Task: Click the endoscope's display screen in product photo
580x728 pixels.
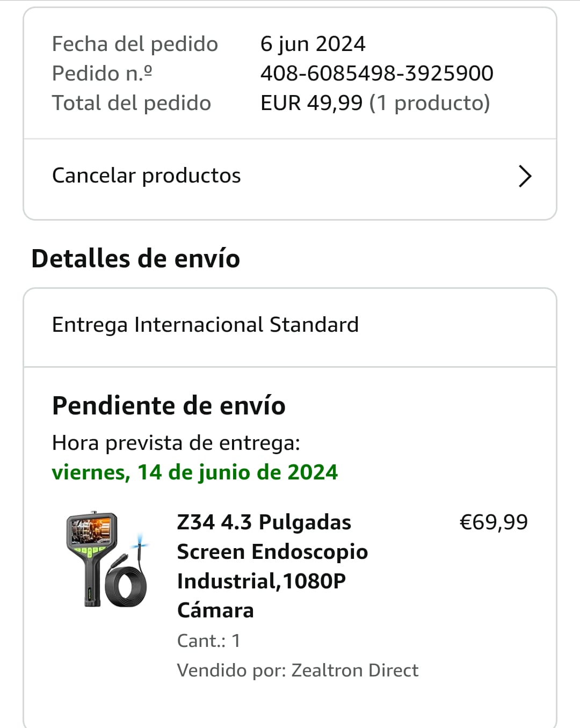Action: tap(92, 530)
